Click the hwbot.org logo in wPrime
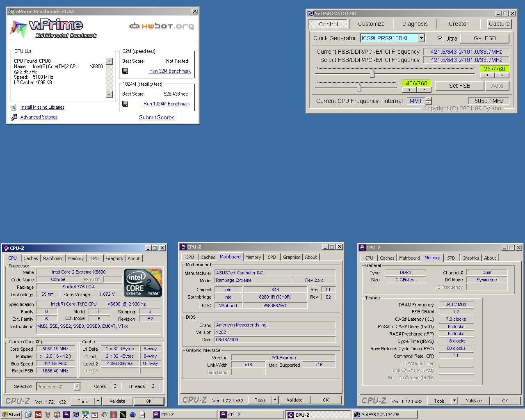Screen dimensions: 525x420 tap(162, 26)
